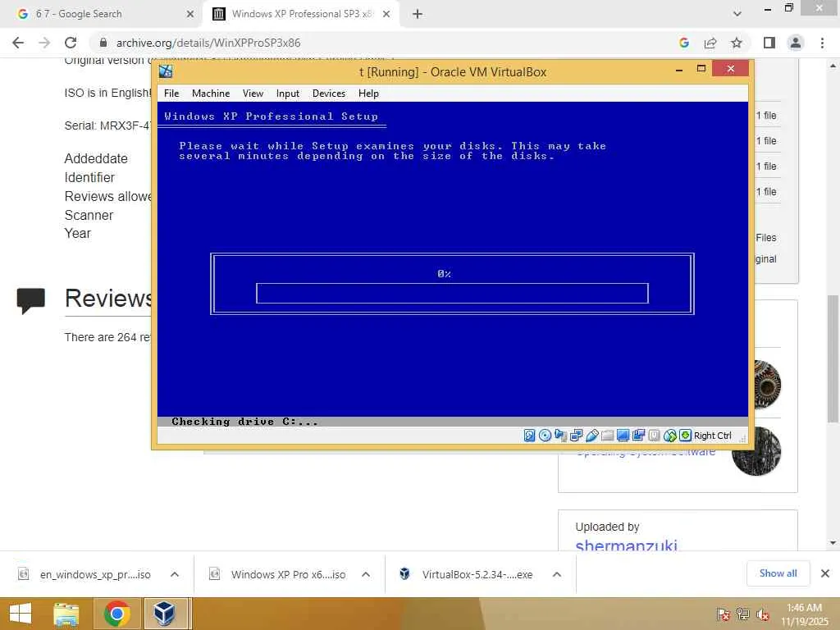Close the Google Search tab
Image resolution: width=840 pixels, height=630 pixels.
pyautogui.click(x=189, y=15)
